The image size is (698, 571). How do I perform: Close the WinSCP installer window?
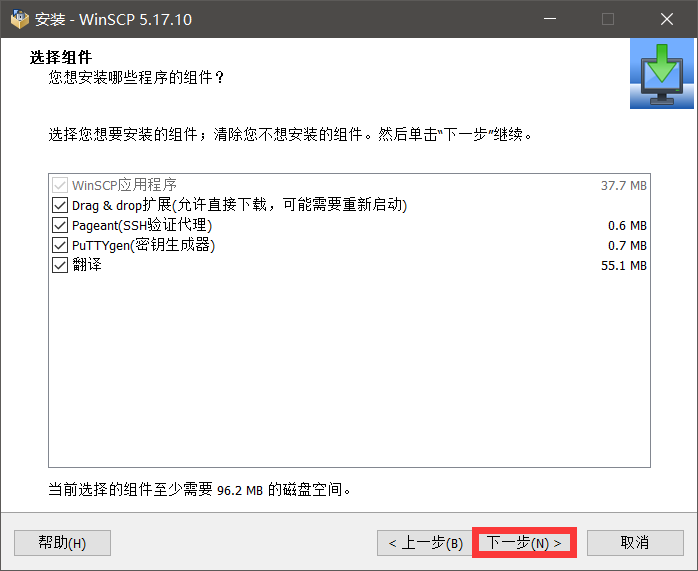click(667, 19)
